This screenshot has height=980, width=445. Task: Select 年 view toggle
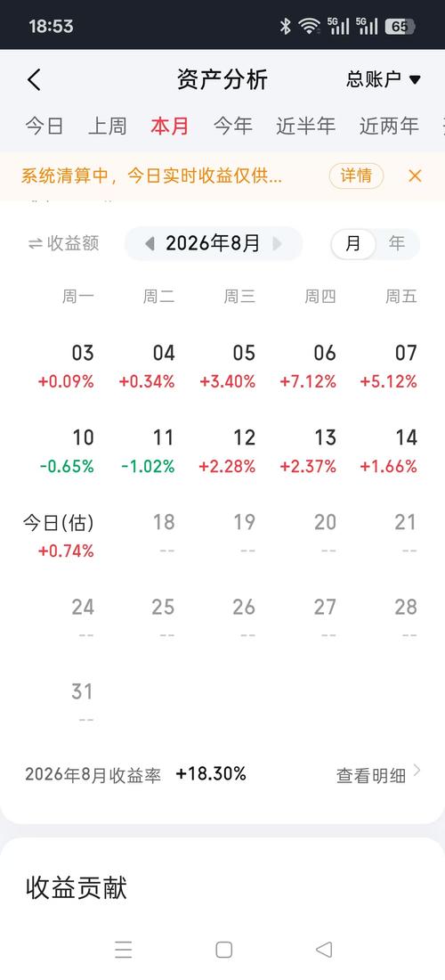pos(397,244)
